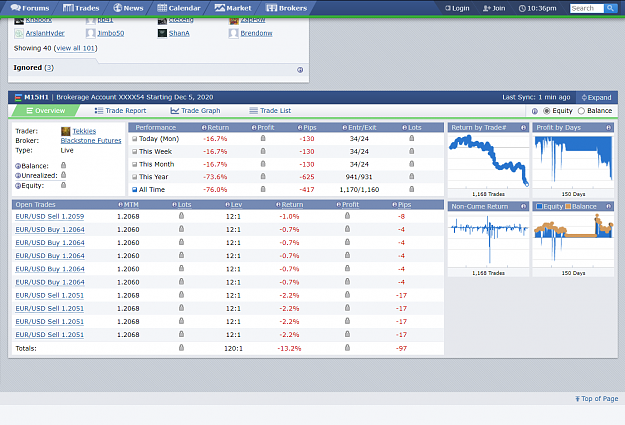The width and height of the screenshot is (625, 425).
Task: Expand the M15H1 trade explorer
Action: tap(596, 97)
